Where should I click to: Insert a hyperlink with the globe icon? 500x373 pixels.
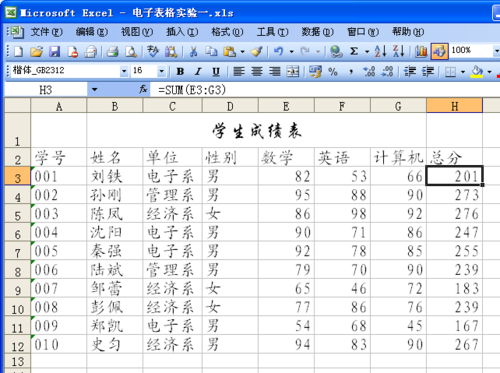click(x=336, y=52)
